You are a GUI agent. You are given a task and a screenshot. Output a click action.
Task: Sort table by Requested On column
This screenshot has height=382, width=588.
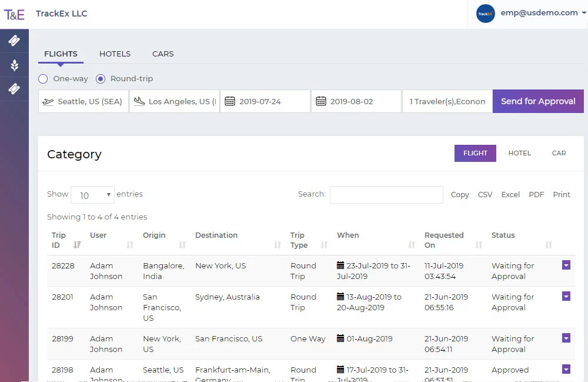pyautogui.click(x=479, y=245)
